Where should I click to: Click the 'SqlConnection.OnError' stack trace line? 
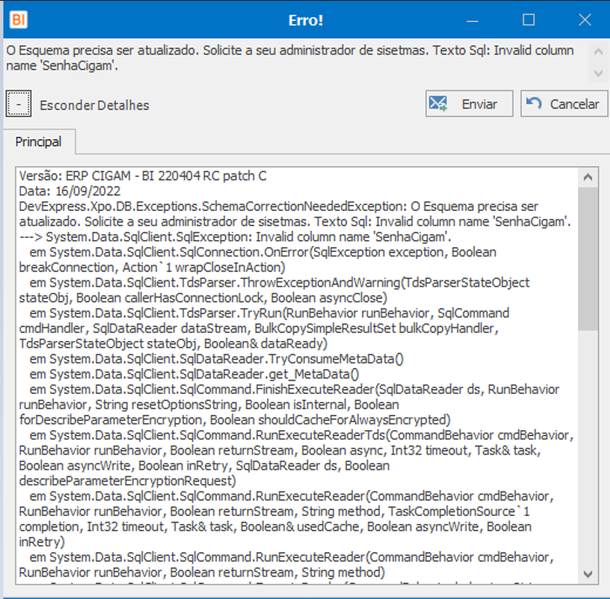(263, 252)
